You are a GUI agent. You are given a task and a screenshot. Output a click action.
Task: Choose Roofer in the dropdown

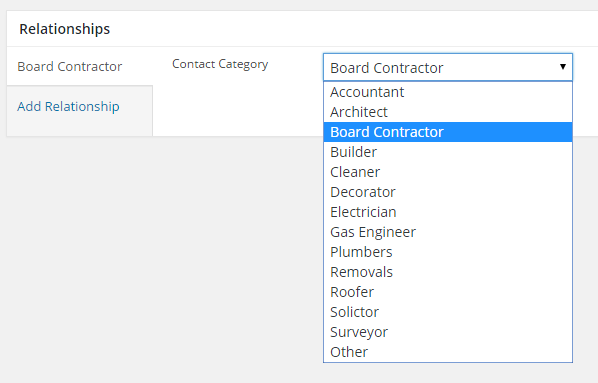pyautogui.click(x=448, y=292)
